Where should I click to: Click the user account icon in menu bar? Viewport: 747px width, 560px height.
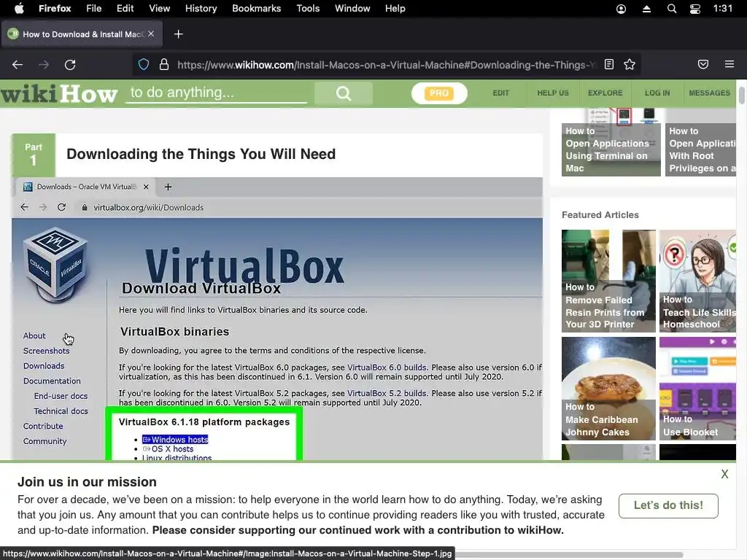click(622, 9)
